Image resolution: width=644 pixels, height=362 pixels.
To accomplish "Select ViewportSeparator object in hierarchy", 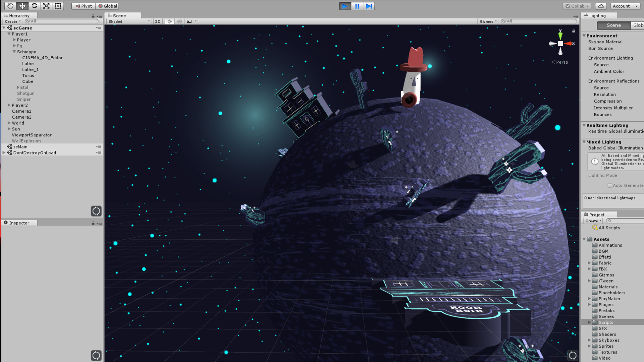I will click(32, 135).
